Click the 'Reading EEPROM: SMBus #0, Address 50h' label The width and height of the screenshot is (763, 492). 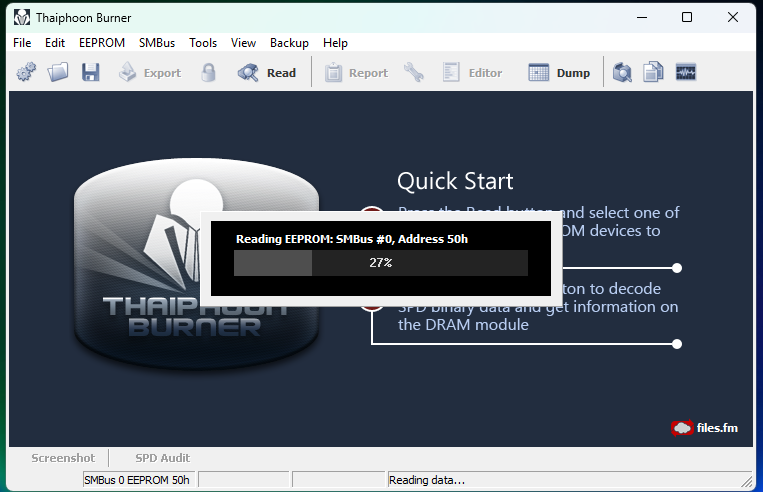tap(352, 239)
